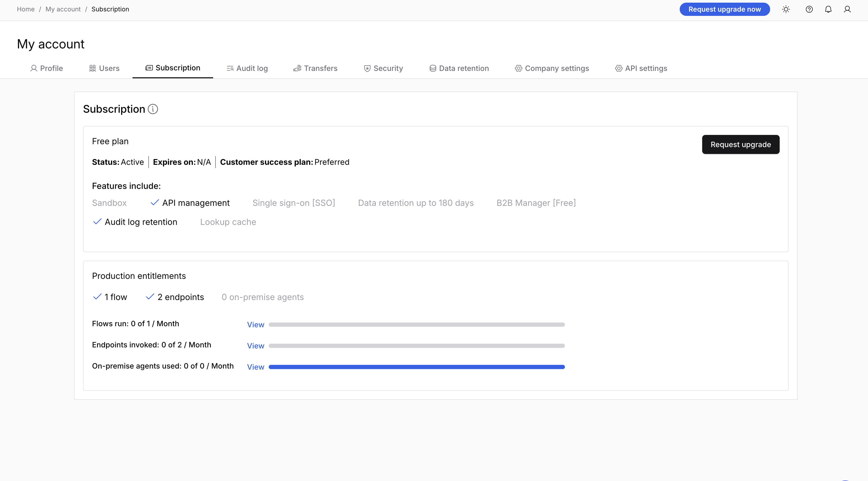Image resolution: width=868 pixels, height=481 pixels.
Task: Click the Endpoints invoked progress bar
Action: click(x=417, y=346)
